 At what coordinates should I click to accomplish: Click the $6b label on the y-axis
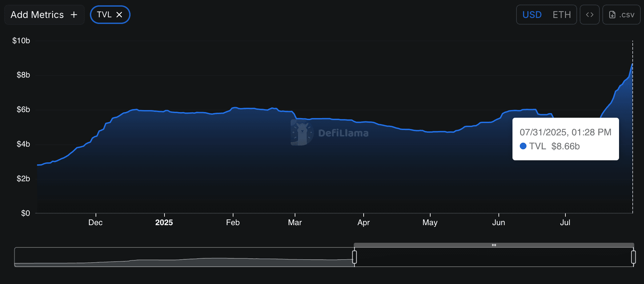(23, 110)
